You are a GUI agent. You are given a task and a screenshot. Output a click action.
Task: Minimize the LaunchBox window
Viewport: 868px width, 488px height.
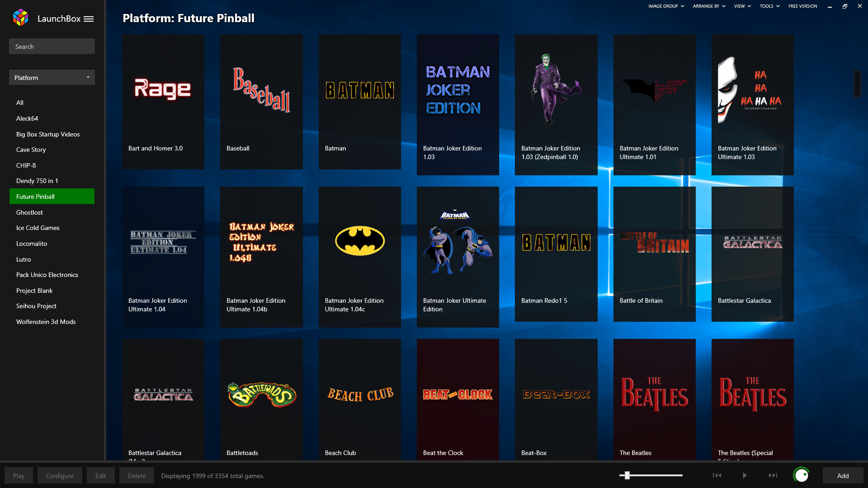830,6
